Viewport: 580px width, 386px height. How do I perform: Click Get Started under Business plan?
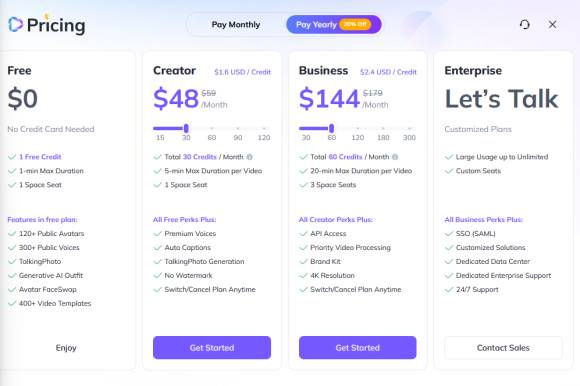[x=358, y=348]
